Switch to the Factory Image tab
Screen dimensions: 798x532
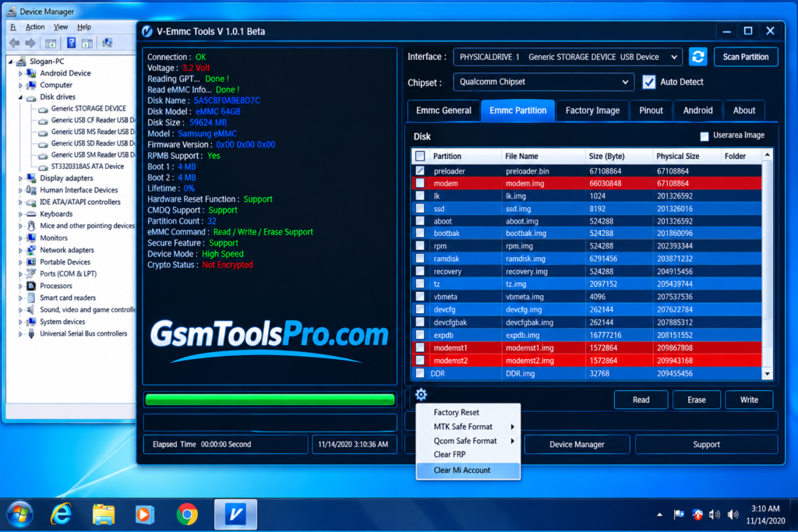click(x=592, y=111)
